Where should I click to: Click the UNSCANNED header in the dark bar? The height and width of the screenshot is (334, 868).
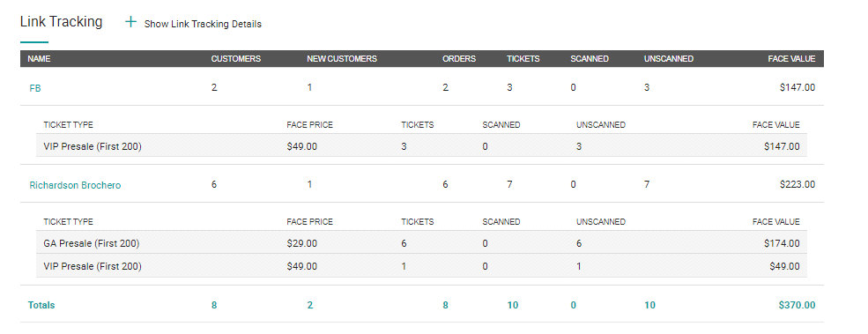[669, 59]
